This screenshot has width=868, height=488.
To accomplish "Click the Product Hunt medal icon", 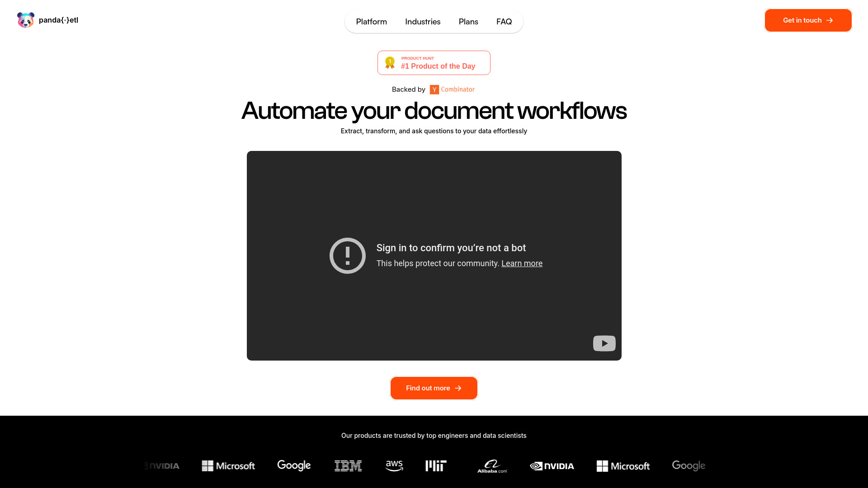I will [x=390, y=62].
